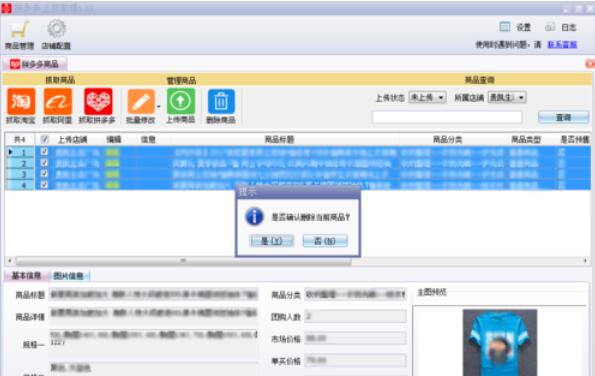Switch to the 基本信息 tab
Image resolution: width=595 pixels, height=376 pixels.
26,276
